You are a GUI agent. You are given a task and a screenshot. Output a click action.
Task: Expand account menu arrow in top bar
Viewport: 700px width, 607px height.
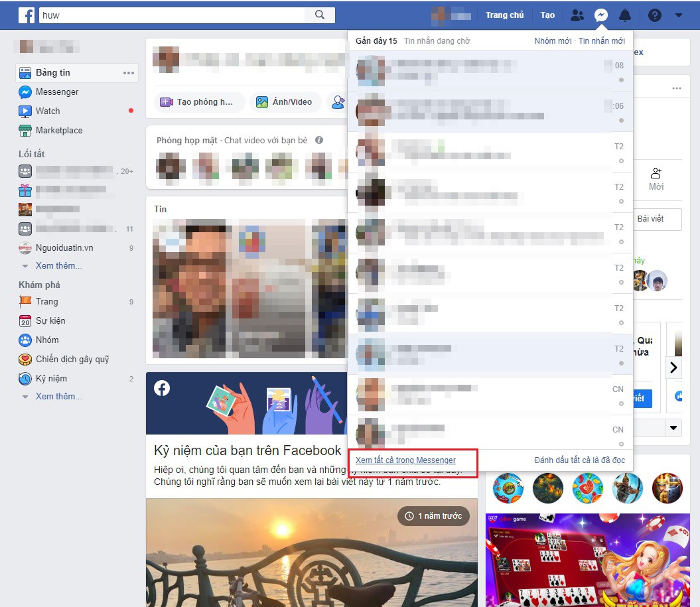pyautogui.click(x=679, y=15)
